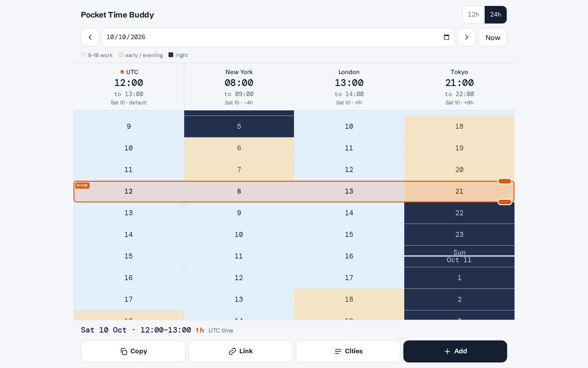Click the 8–18 work legend swatch

click(84, 55)
